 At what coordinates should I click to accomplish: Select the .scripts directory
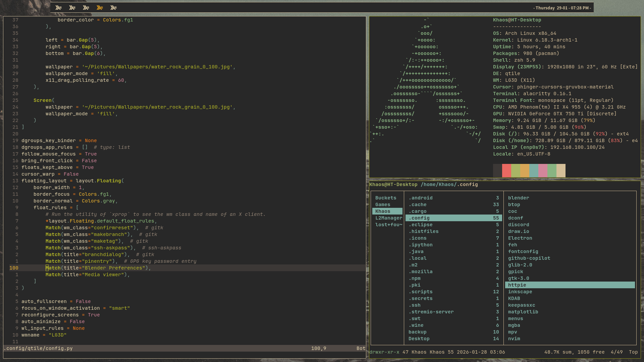point(421,292)
